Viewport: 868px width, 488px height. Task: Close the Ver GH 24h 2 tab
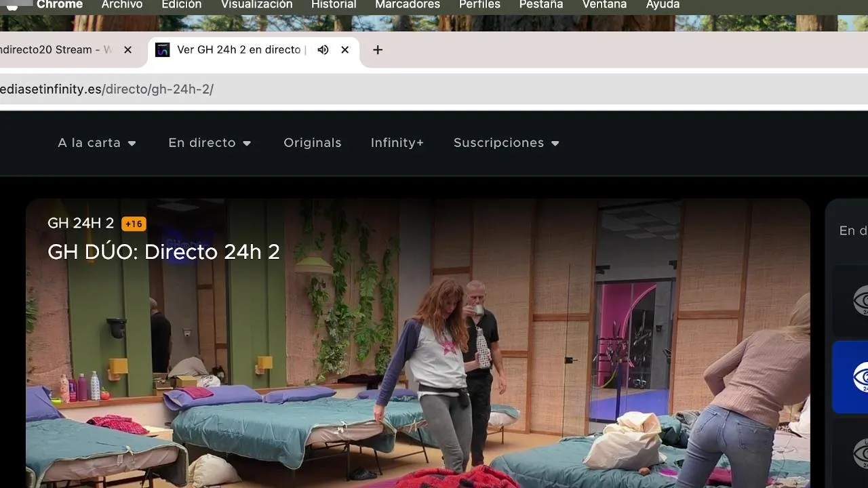[x=344, y=49]
